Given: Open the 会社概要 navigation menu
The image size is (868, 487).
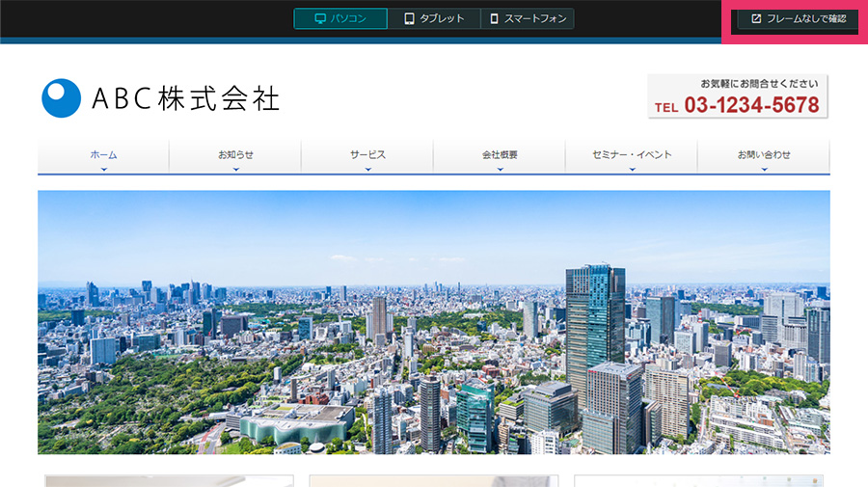Looking at the screenshot, I should 500,156.
